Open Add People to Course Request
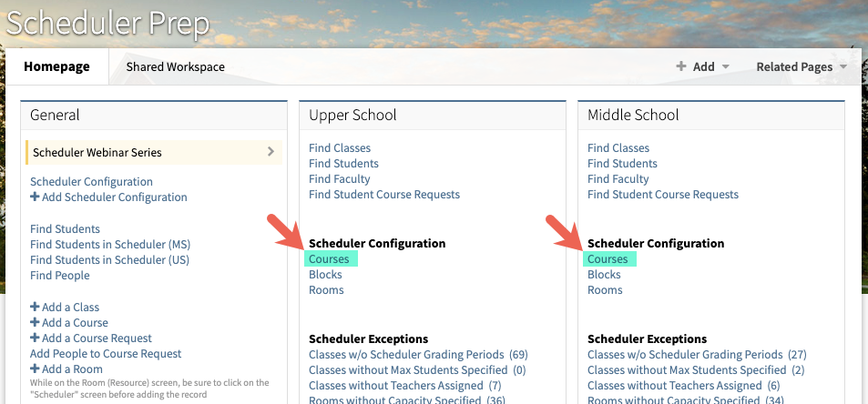 tap(106, 354)
